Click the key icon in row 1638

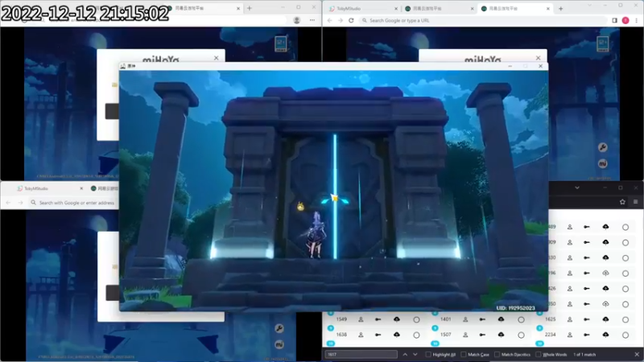click(378, 335)
